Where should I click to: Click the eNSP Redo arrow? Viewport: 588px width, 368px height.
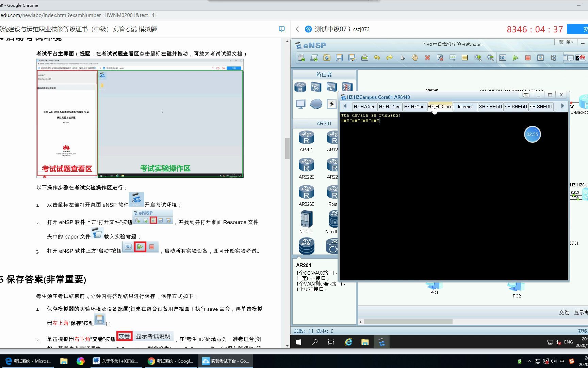(389, 58)
